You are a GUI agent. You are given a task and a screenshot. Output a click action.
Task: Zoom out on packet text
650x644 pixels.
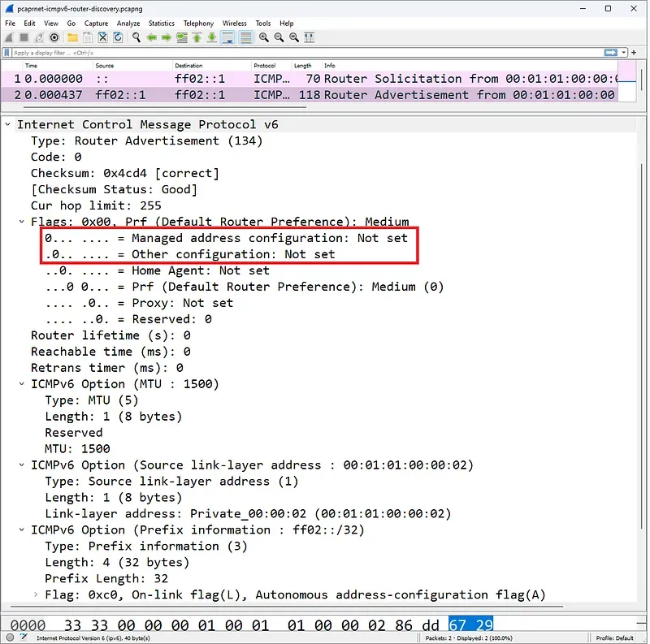pyautogui.click(x=279, y=37)
